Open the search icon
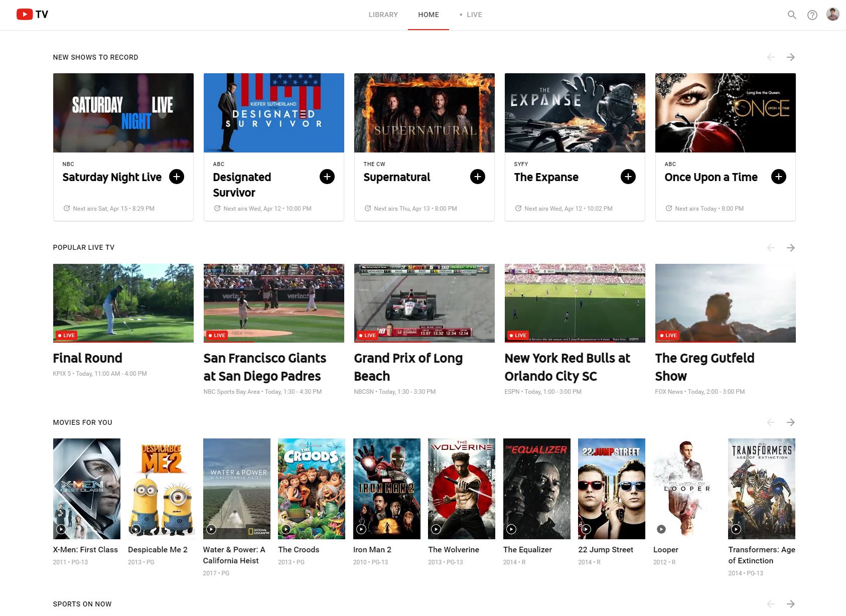Viewport: 846px width, 616px height. (x=792, y=15)
